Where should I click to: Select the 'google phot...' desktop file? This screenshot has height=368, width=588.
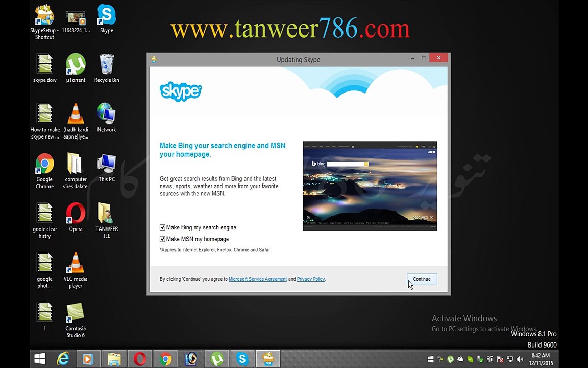[x=44, y=270]
